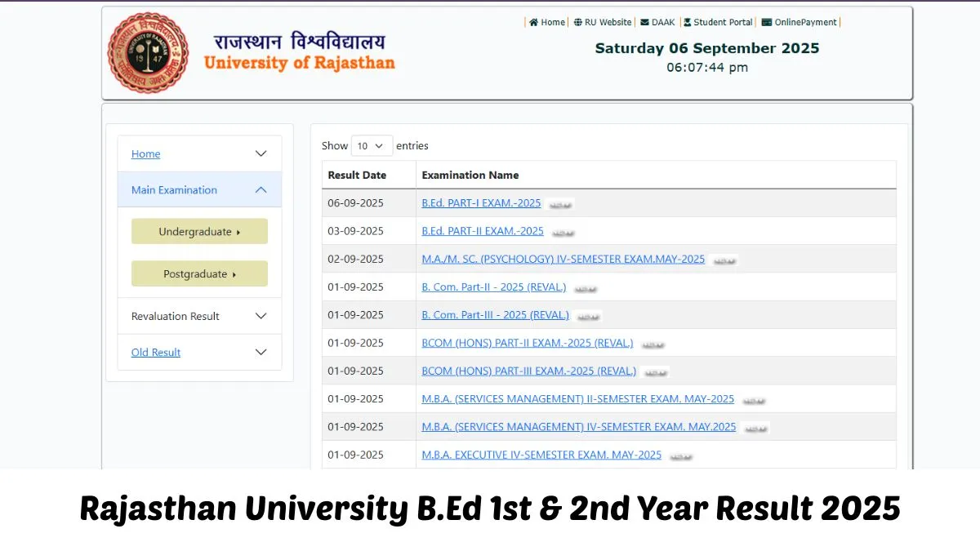Select Main Examination in the sidebar
The width and height of the screenshot is (980, 551).
click(174, 189)
